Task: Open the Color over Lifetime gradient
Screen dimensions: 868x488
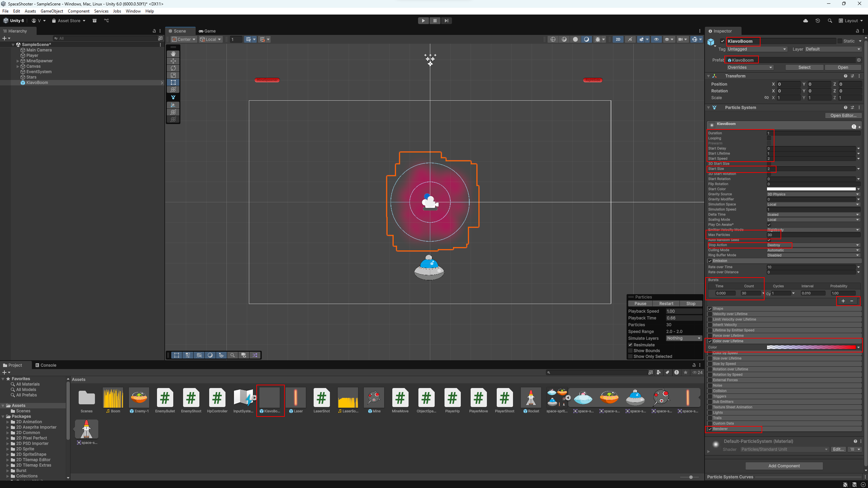Action: 811,347
